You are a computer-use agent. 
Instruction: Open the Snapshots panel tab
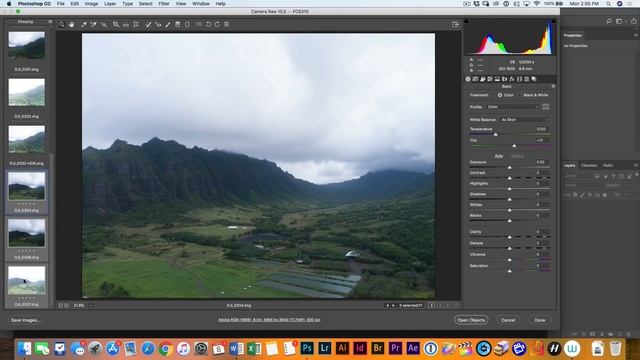[x=534, y=79]
